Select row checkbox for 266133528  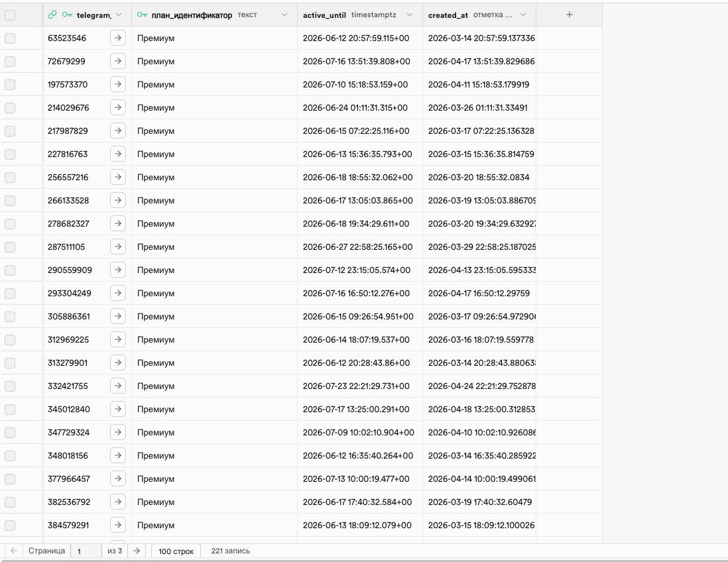[10, 201]
